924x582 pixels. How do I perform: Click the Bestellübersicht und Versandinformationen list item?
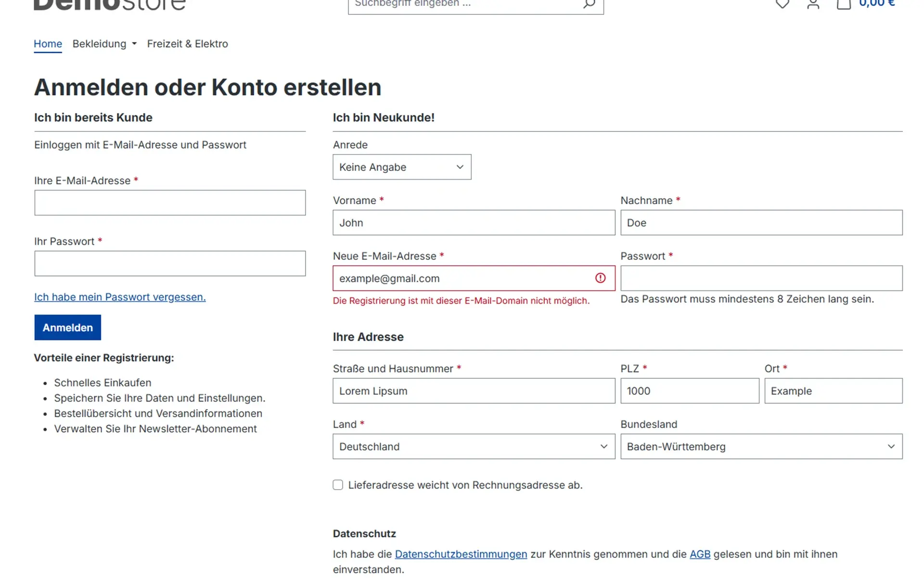[x=158, y=414]
